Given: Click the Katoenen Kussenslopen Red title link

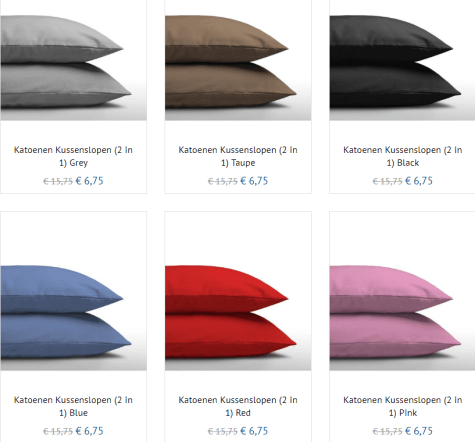Looking at the screenshot, I should pyautogui.click(x=238, y=406).
